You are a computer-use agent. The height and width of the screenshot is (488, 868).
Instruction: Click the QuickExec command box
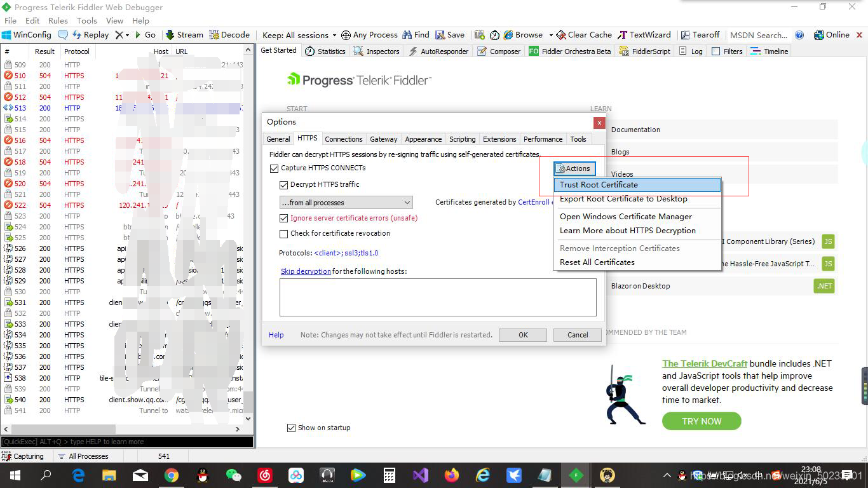coord(127,442)
